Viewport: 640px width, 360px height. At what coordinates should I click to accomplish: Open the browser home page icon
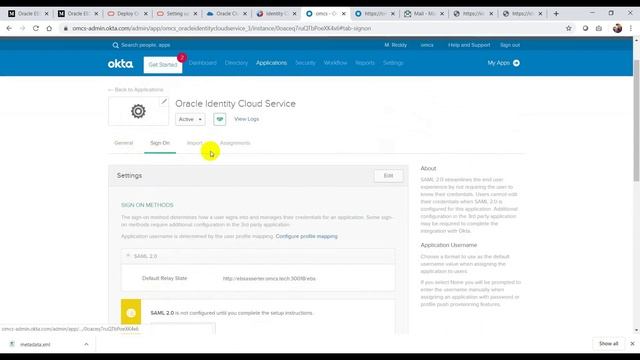(49, 28)
